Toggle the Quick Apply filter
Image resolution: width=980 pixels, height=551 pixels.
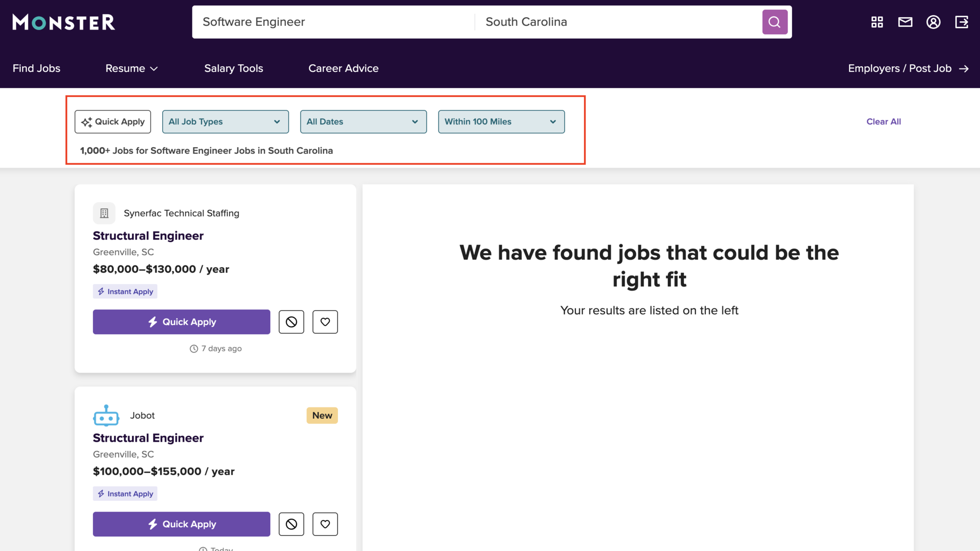coord(113,122)
